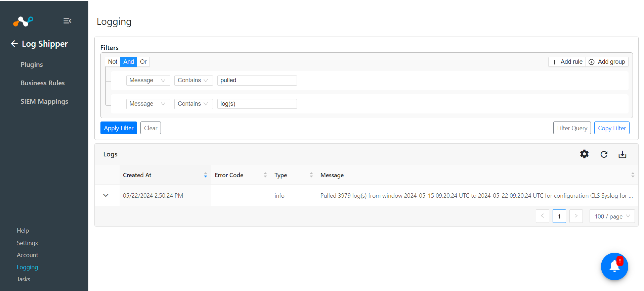Expand the 05/22/2024 log row
This screenshot has width=644, height=291.
[106, 195]
